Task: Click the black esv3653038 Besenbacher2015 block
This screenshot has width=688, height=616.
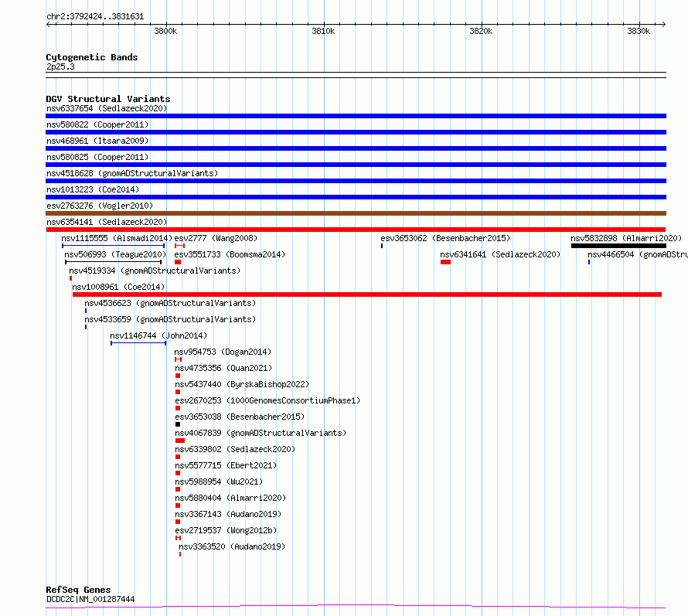Action: 178,424
